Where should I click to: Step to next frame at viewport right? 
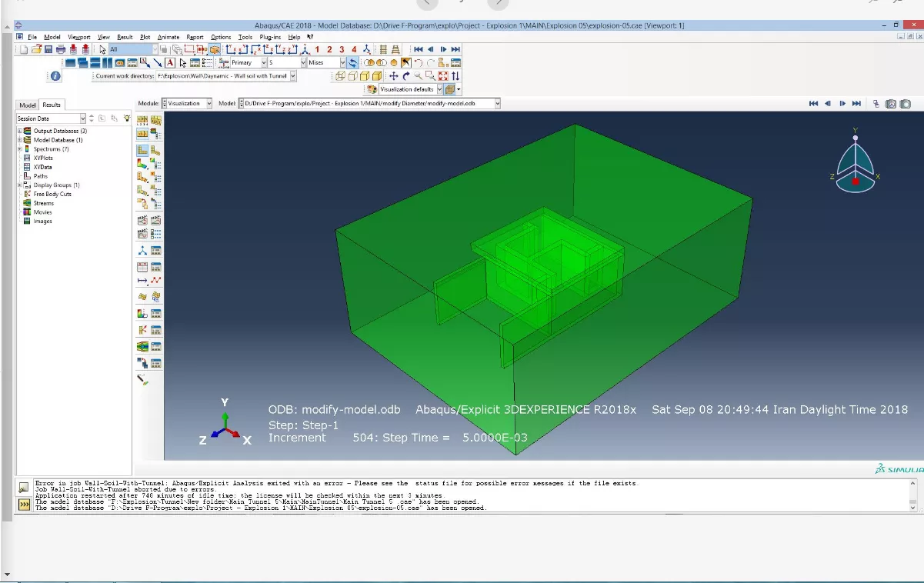pyautogui.click(x=842, y=104)
